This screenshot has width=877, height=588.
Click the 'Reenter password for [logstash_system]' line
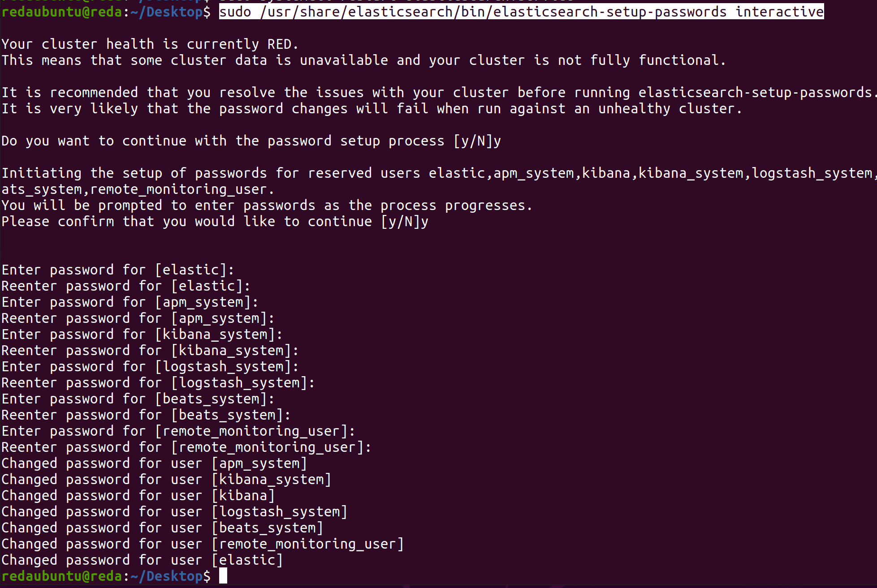click(158, 383)
